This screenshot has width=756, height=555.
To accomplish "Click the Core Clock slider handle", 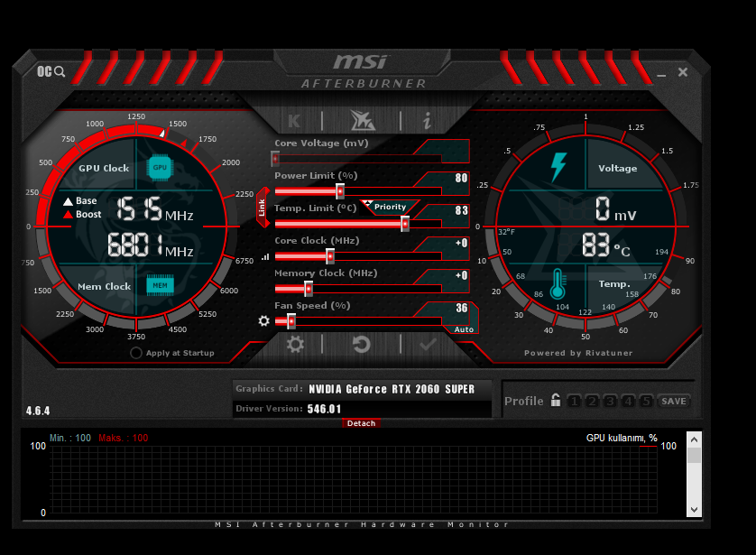I will (x=330, y=256).
